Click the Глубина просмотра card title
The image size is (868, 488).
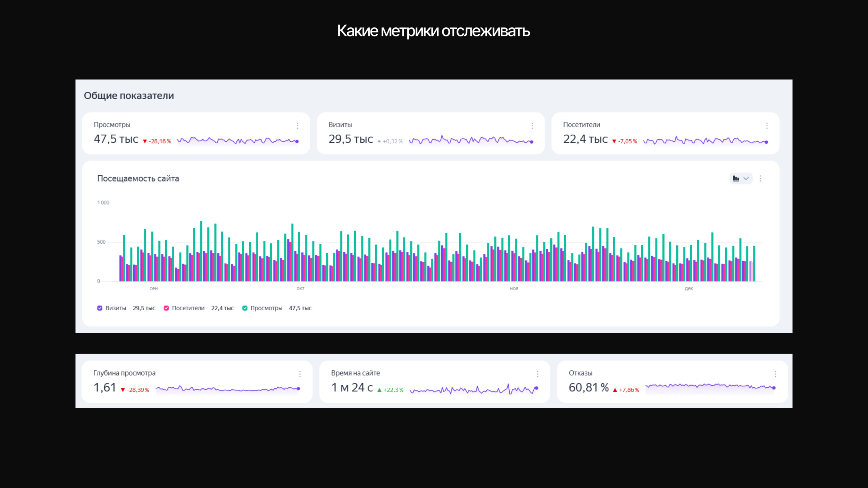tap(124, 373)
